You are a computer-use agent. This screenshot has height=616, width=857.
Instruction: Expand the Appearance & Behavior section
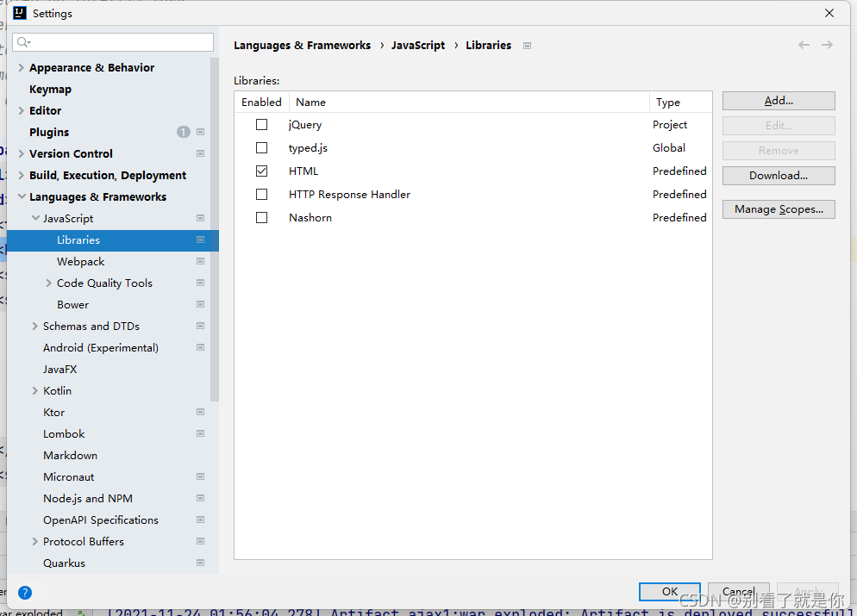pos(22,68)
